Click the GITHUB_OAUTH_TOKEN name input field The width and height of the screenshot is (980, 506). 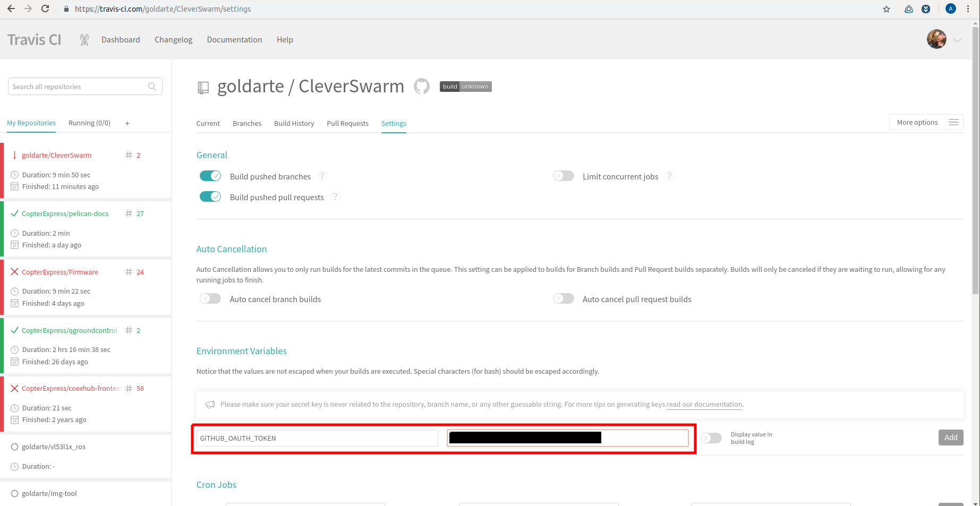317,438
